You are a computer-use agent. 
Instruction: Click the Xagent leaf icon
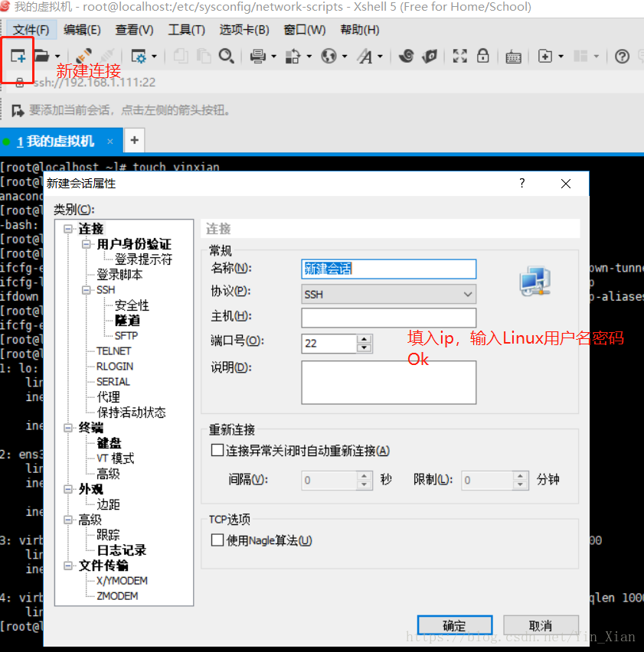click(x=430, y=56)
